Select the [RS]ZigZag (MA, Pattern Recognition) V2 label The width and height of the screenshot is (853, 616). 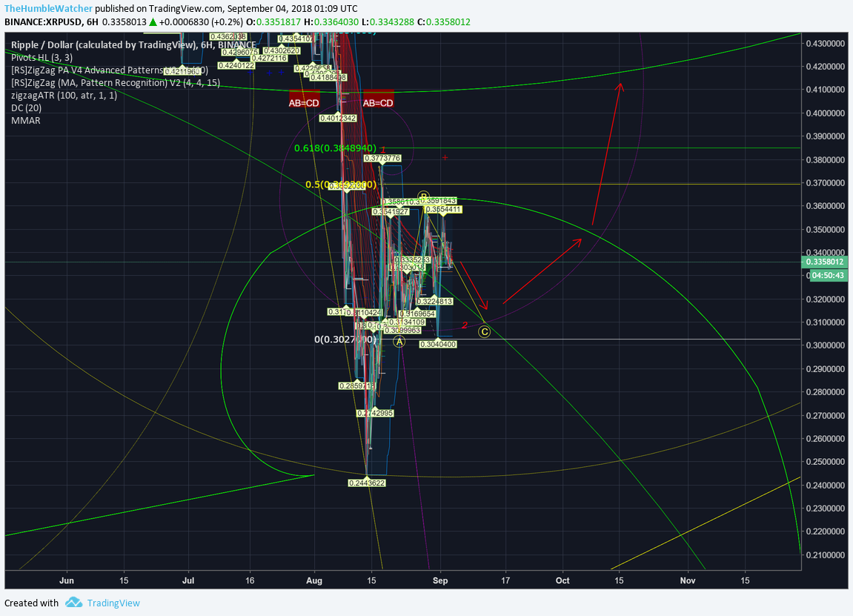tap(116, 83)
